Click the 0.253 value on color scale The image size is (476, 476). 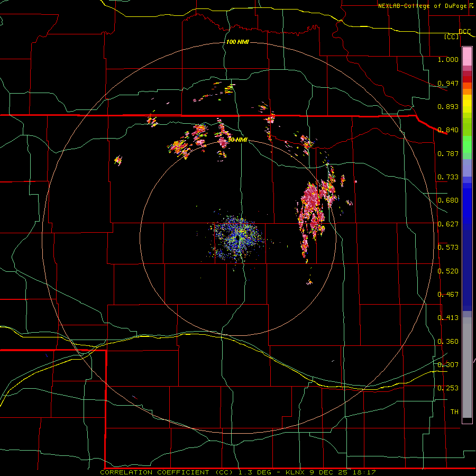point(448,388)
